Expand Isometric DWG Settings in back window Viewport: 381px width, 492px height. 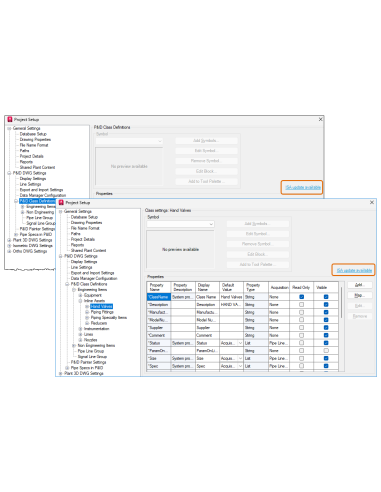9,246
